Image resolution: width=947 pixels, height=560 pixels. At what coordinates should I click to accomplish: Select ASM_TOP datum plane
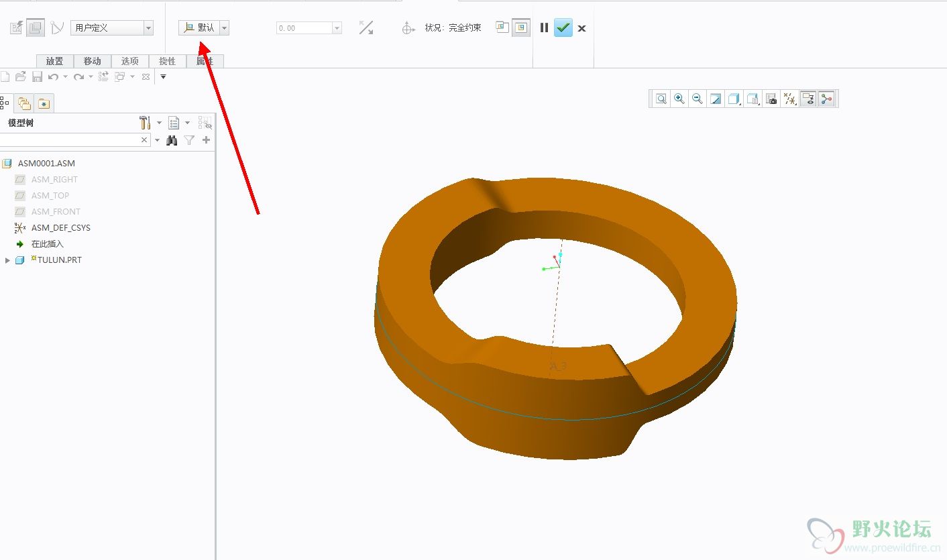50,196
